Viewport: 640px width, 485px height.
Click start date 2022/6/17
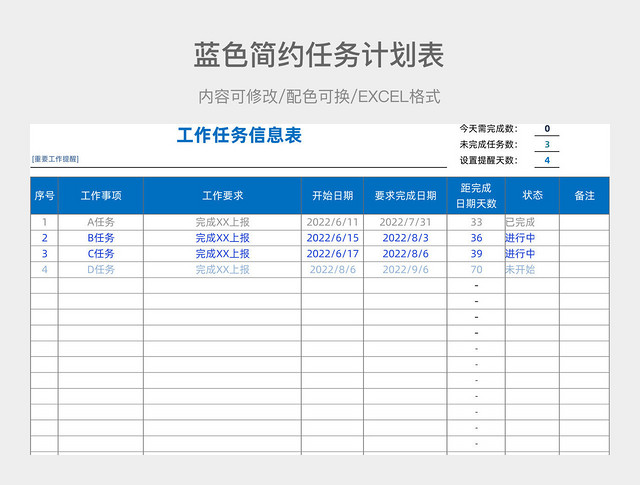333,254
